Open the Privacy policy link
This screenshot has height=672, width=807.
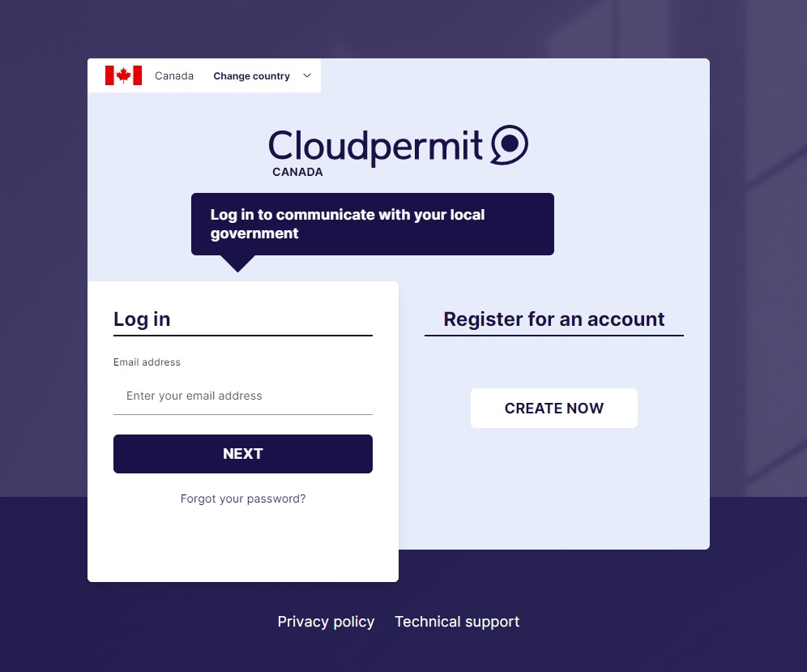coord(326,622)
